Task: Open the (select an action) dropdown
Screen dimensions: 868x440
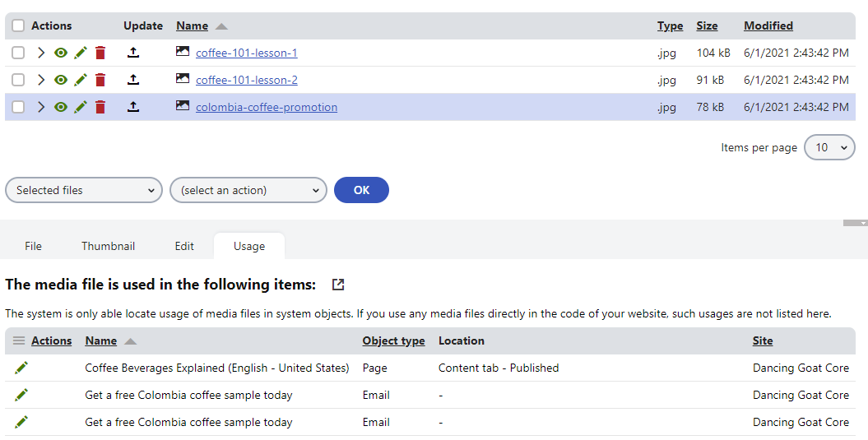Action: coord(248,190)
